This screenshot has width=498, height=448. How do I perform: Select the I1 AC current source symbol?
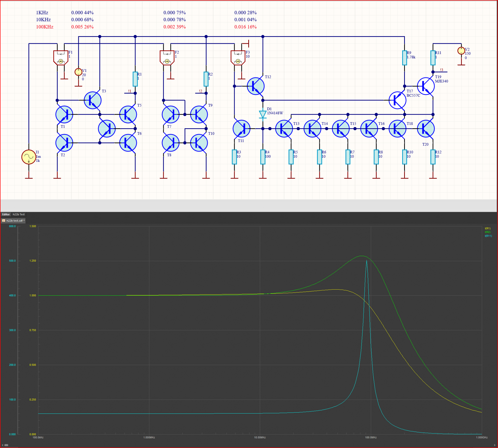tap(29, 157)
